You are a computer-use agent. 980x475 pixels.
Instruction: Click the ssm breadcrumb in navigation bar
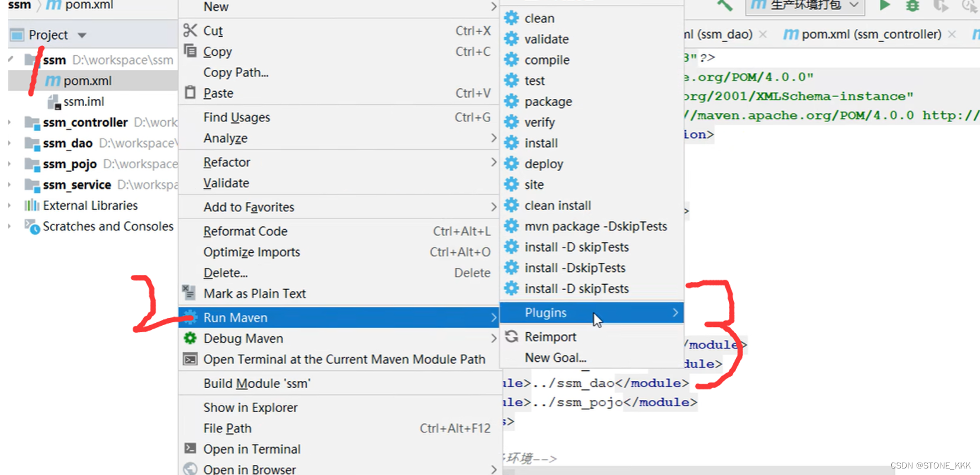20,5
